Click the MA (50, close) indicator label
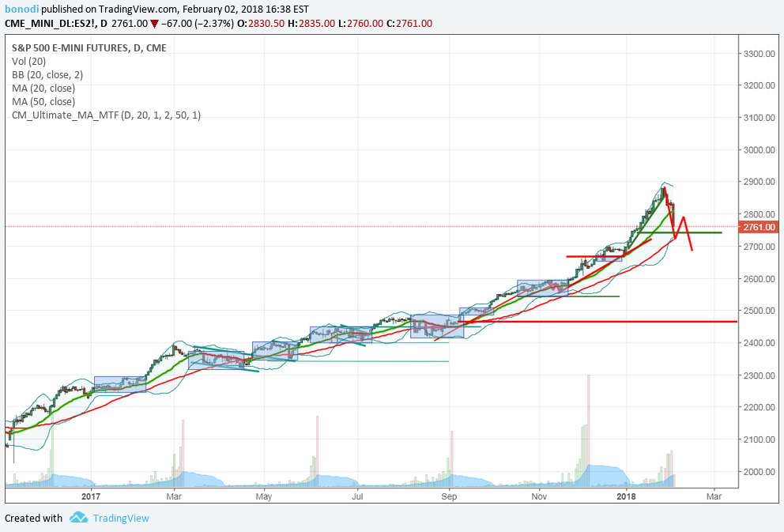 [43, 102]
